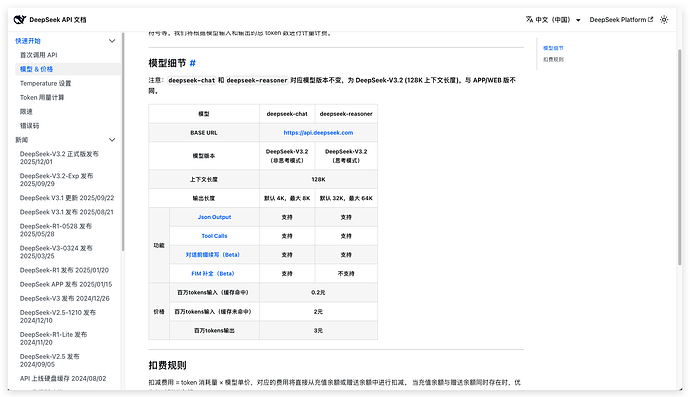Click the DeepSeek API 文档 title
Viewport: 690px width, 397px height.
(x=58, y=19)
